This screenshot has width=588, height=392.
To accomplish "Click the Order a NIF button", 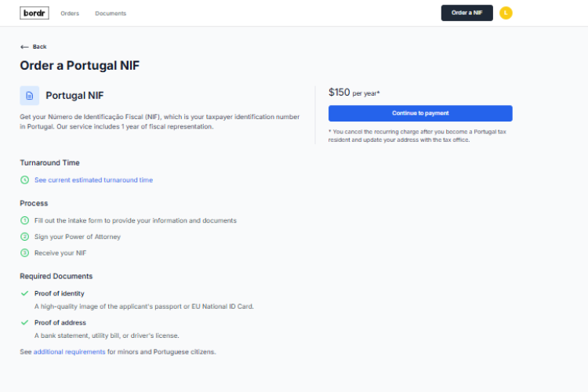I will pos(467,13).
